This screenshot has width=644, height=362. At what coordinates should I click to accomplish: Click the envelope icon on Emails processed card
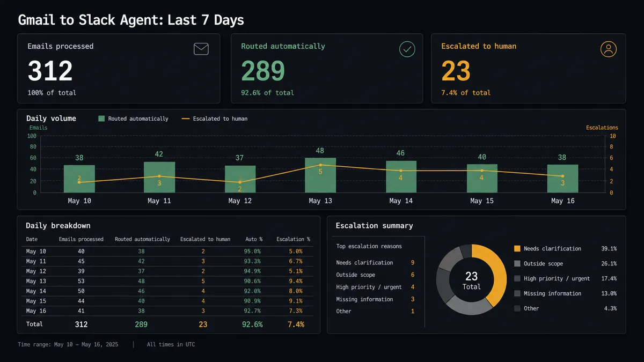[x=201, y=49]
